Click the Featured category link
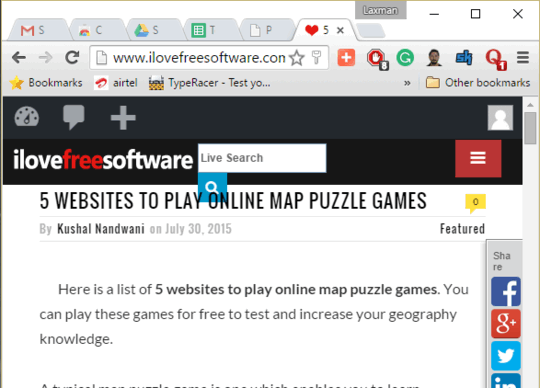Screen dimensions: 540x388 [x=462, y=229]
